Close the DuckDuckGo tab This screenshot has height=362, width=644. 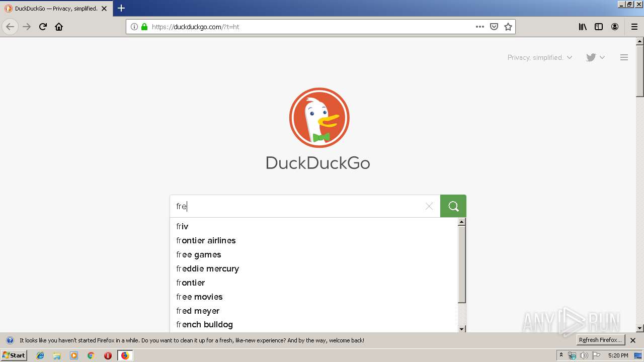[104, 9]
